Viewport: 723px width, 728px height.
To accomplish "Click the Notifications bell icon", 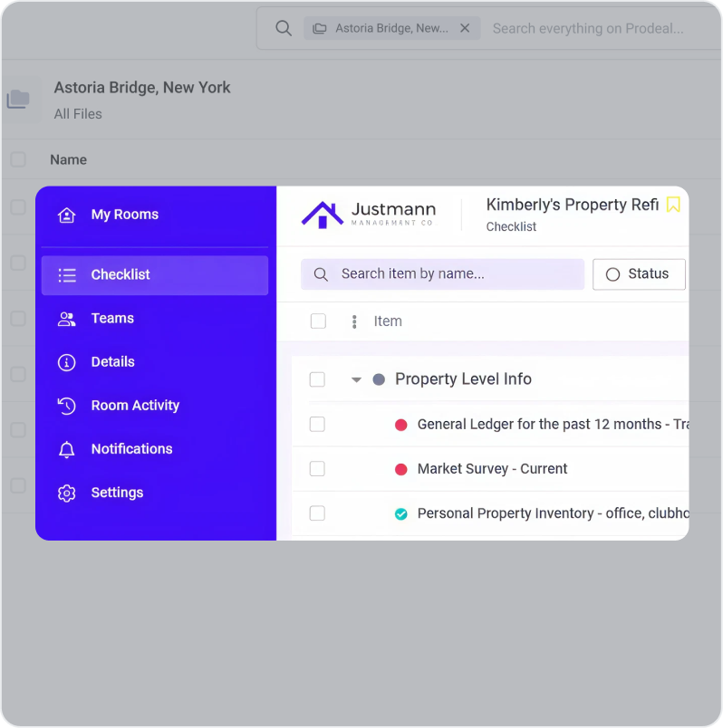I will [x=66, y=449].
